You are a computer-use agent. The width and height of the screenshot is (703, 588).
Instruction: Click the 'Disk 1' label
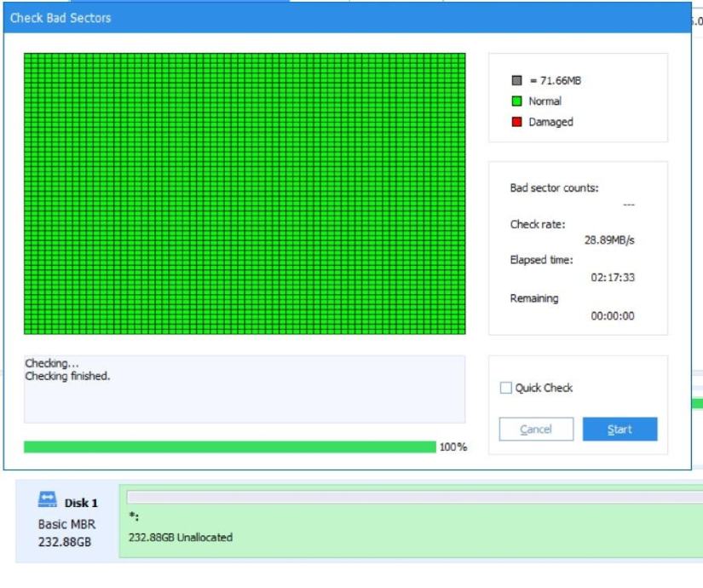point(81,503)
